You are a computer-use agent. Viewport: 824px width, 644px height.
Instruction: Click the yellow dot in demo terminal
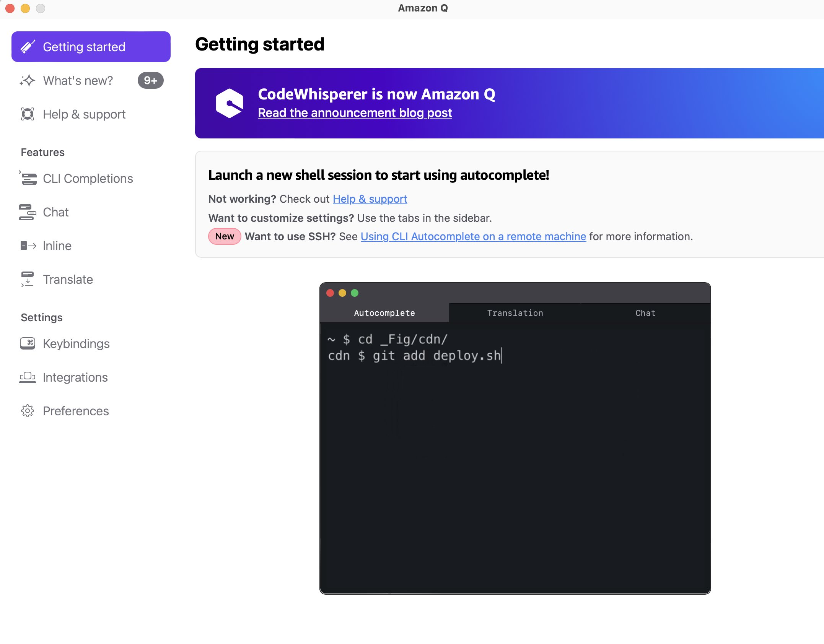[342, 293]
